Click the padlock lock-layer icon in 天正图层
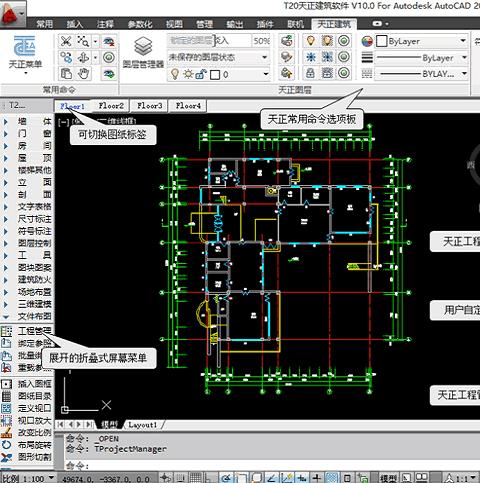The width and height of the screenshot is (480, 483). pos(310,73)
